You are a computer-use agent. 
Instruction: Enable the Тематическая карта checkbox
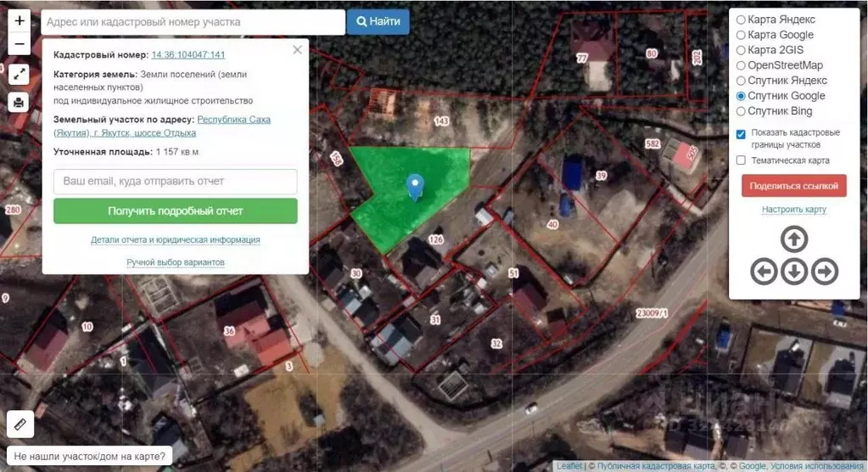[x=741, y=160]
